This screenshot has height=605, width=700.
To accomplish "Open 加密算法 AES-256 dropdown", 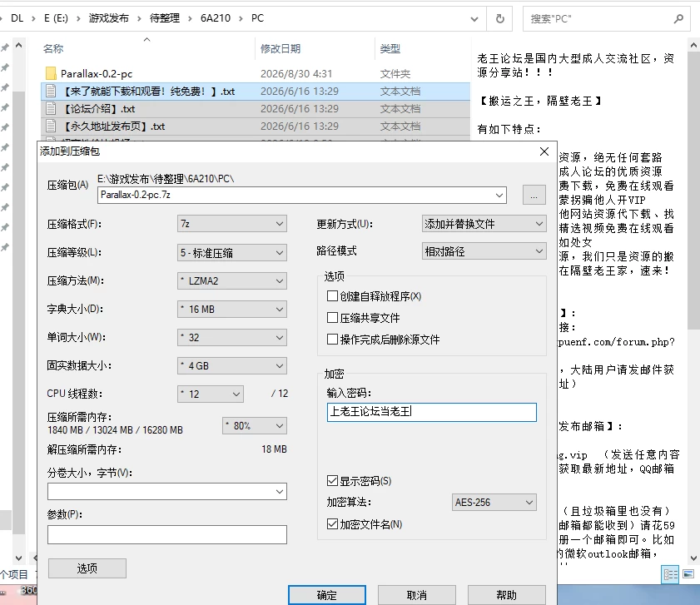I will [494, 503].
